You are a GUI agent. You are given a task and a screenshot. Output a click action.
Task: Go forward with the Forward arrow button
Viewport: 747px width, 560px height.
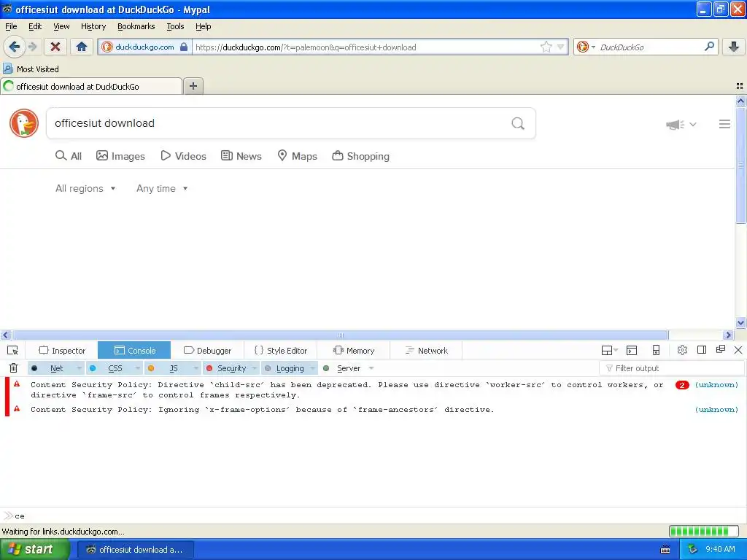click(x=32, y=47)
